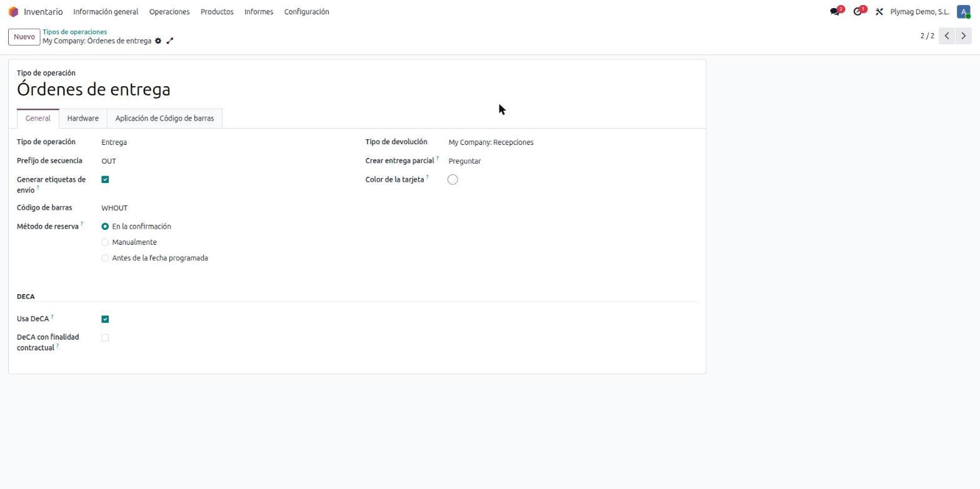
Task: Open the developer tools wrench icon
Action: coord(879,12)
